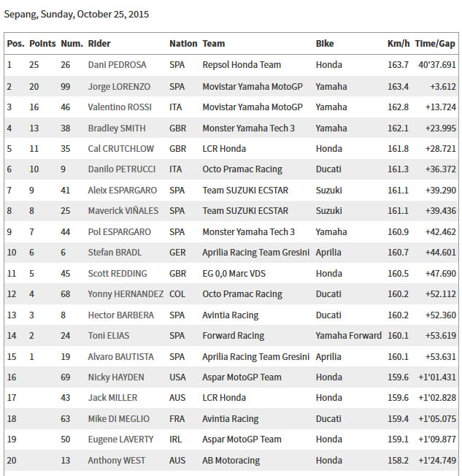Click the Sepang race date heading

pyautogui.click(x=77, y=15)
